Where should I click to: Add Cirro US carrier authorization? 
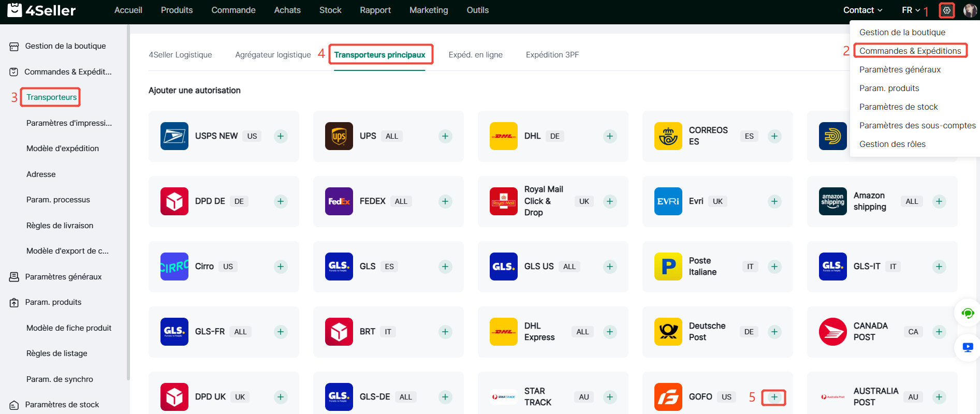click(x=281, y=267)
